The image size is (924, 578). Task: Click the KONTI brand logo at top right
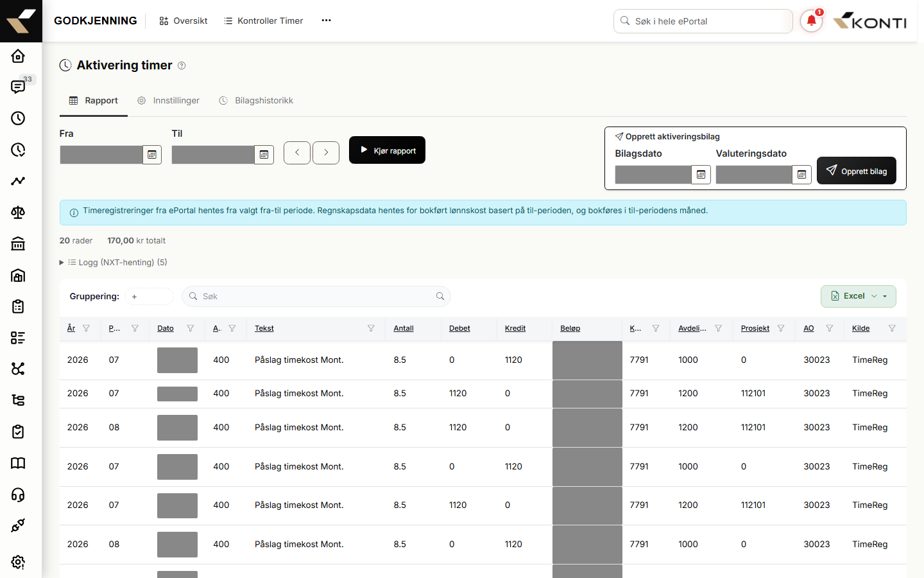point(869,21)
